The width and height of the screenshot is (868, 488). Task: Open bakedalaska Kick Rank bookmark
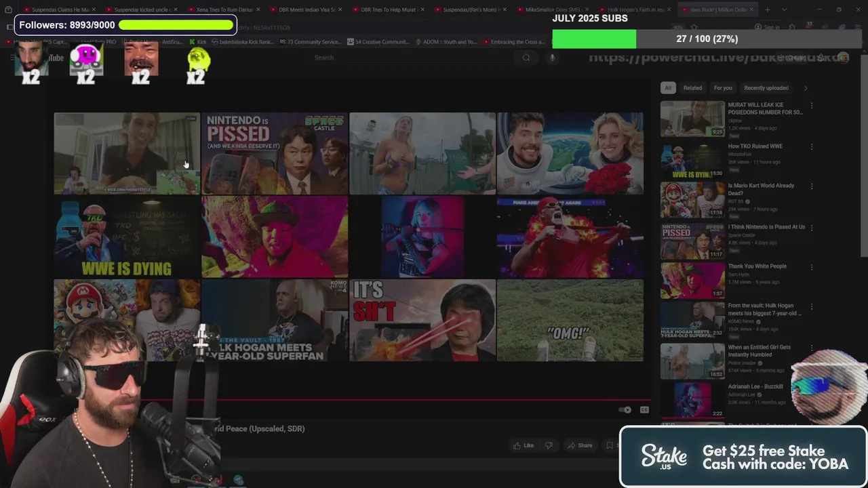(x=242, y=42)
